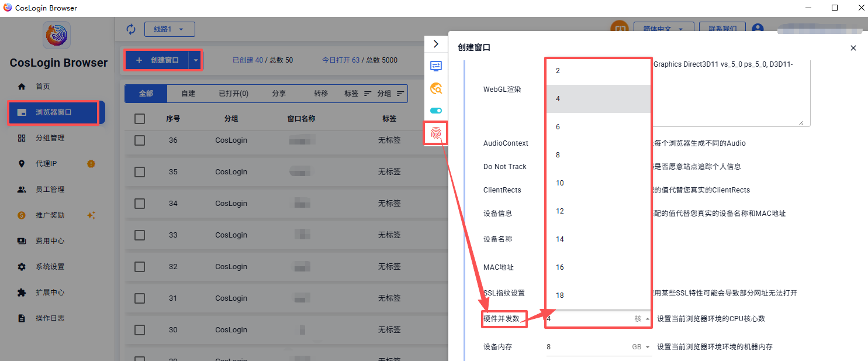Click the CosLogin fox logo
The width and height of the screenshot is (868, 361).
pyautogui.click(x=57, y=35)
